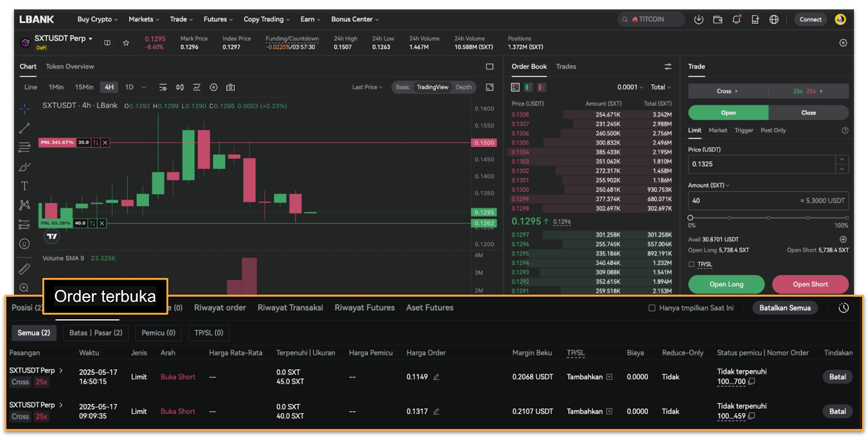The width and height of the screenshot is (868, 437).
Task: Click the Open Long button
Action: click(x=726, y=284)
